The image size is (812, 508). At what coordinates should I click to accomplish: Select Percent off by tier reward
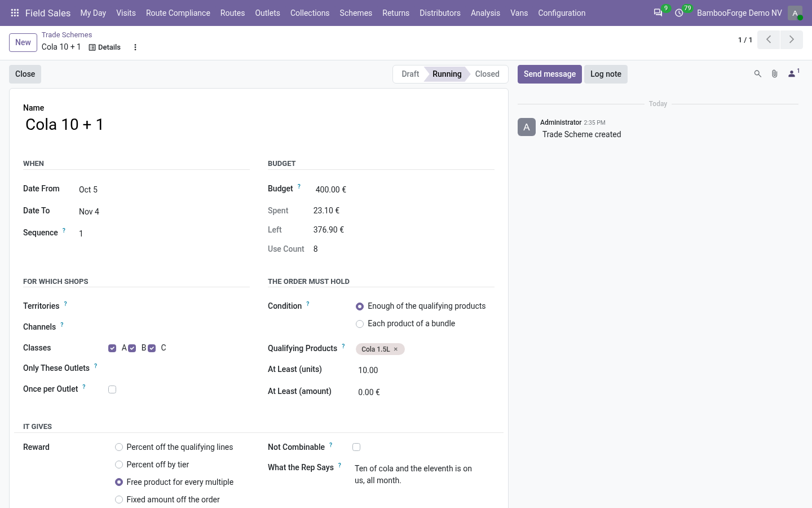click(119, 465)
